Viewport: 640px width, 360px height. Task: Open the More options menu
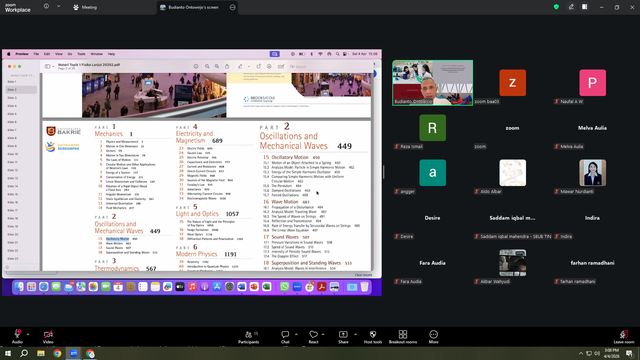point(433,337)
